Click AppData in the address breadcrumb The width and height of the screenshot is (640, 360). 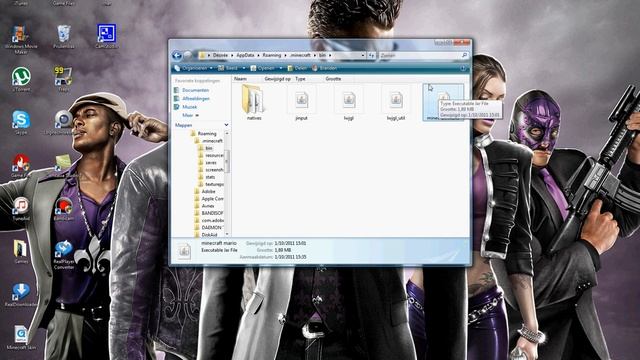tap(245, 55)
